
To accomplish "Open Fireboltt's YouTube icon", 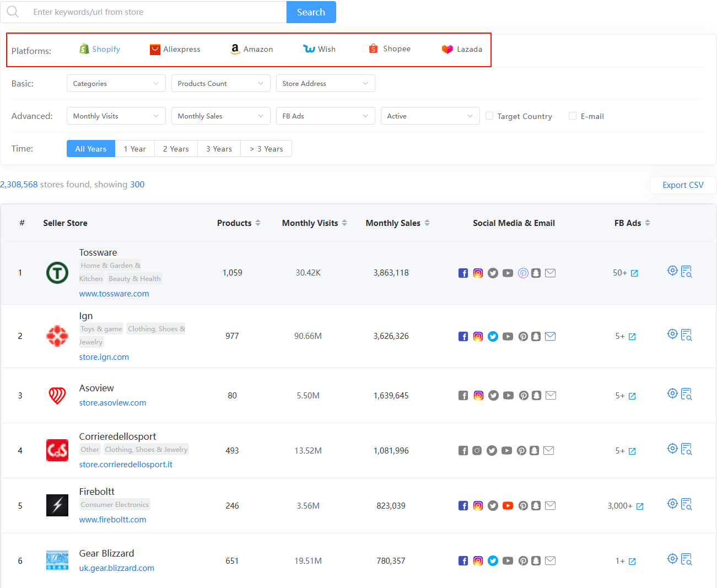I will (x=508, y=505).
